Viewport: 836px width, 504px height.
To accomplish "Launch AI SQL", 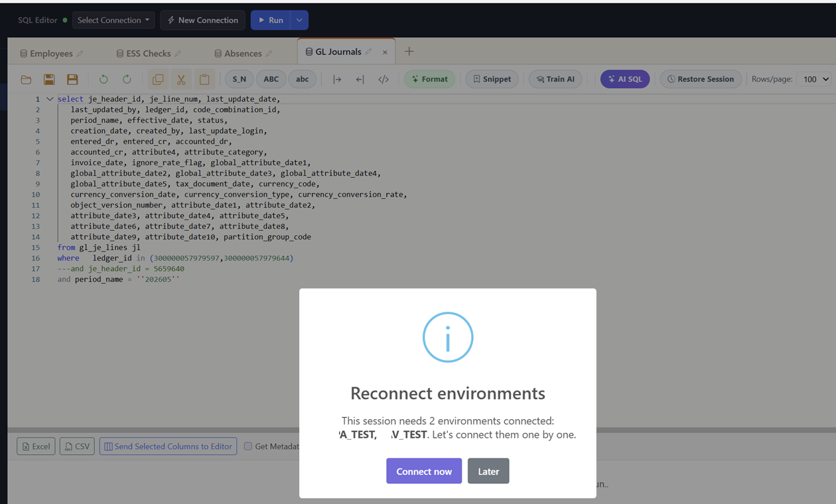I will tap(625, 79).
